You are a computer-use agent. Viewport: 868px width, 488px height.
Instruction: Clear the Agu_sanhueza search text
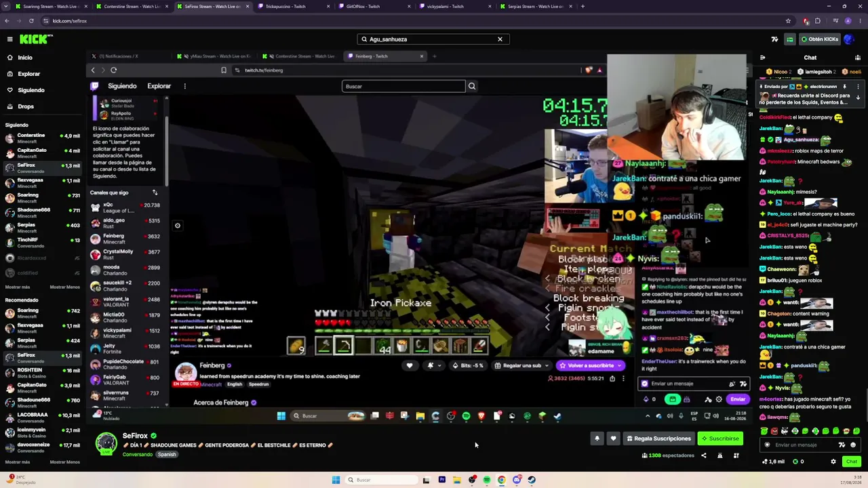point(500,39)
